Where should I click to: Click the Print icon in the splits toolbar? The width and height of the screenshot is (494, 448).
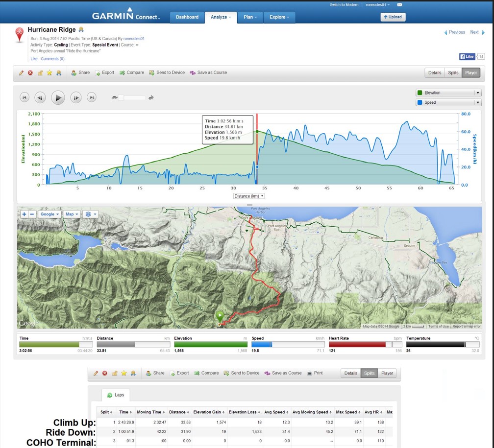pos(315,373)
